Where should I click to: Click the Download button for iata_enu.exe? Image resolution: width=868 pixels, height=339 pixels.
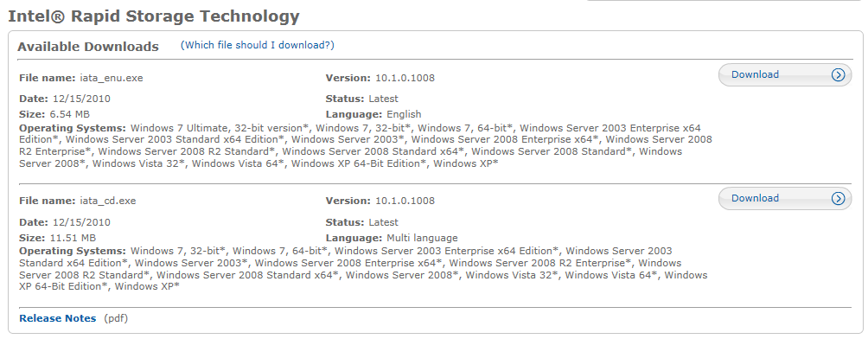pyautogui.click(x=784, y=74)
